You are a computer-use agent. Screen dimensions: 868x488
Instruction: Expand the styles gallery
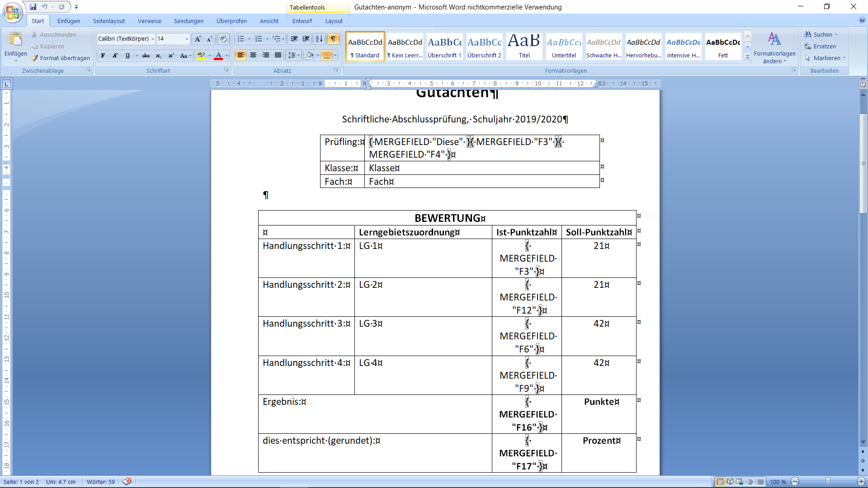(x=748, y=57)
